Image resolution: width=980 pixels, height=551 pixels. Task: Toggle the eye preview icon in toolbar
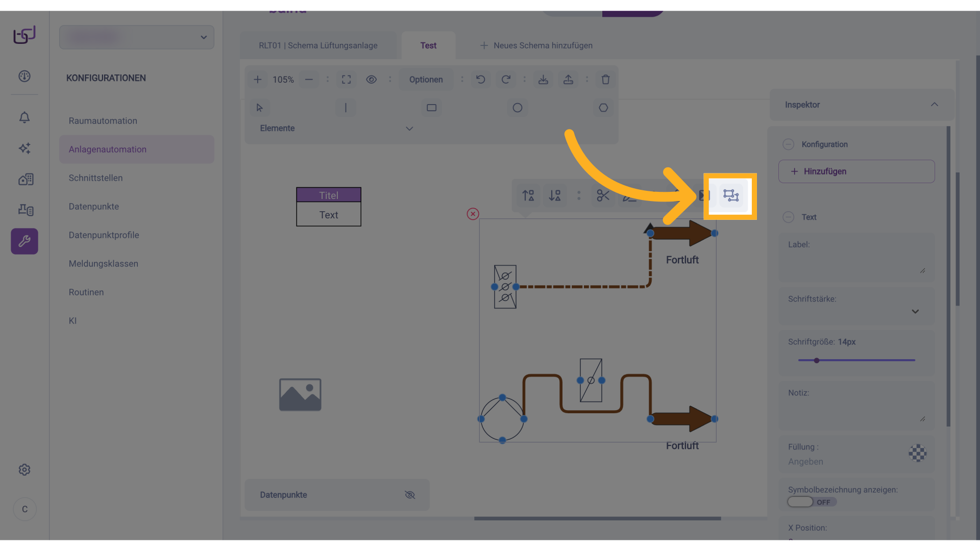(371, 80)
